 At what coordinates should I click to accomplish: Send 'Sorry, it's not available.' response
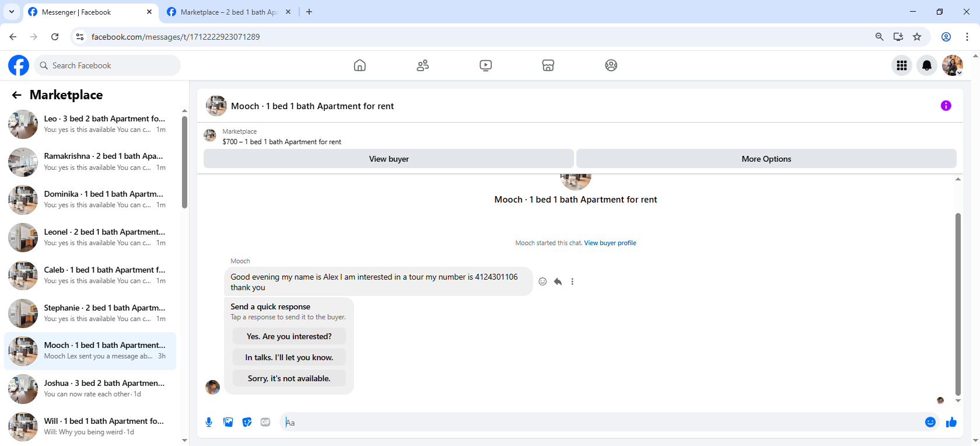(x=289, y=378)
